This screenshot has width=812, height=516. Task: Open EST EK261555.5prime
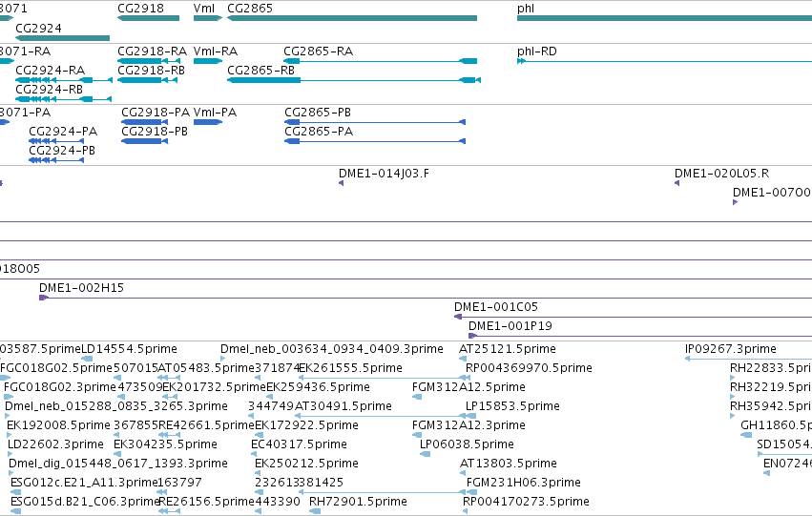[x=350, y=368]
